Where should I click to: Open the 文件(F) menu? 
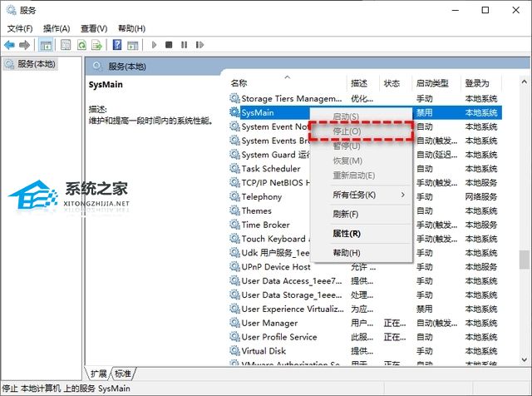[20, 28]
